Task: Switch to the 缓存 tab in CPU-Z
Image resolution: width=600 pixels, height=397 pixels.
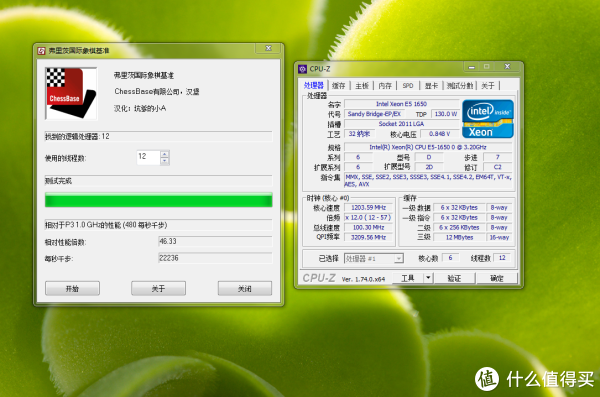Action: (339, 86)
